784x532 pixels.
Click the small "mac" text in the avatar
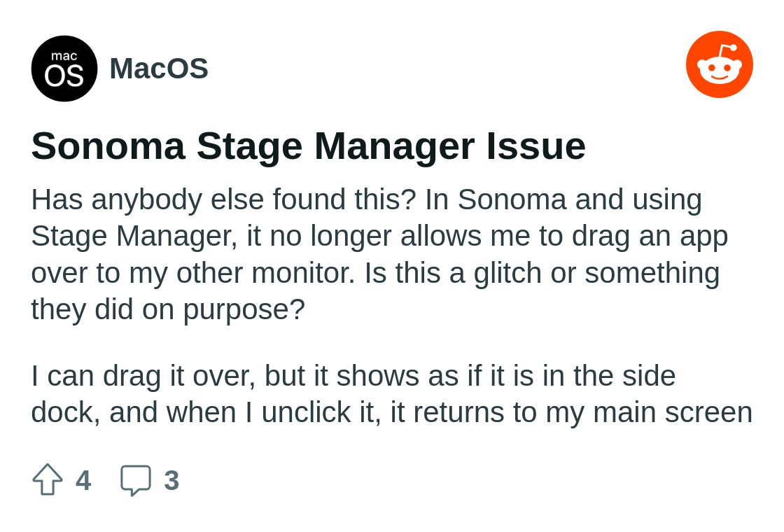tap(64, 55)
